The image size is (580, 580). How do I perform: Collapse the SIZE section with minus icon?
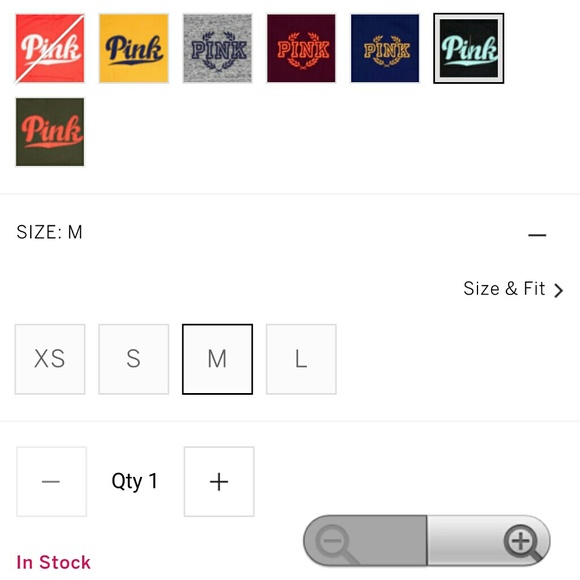tap(537, 235)
